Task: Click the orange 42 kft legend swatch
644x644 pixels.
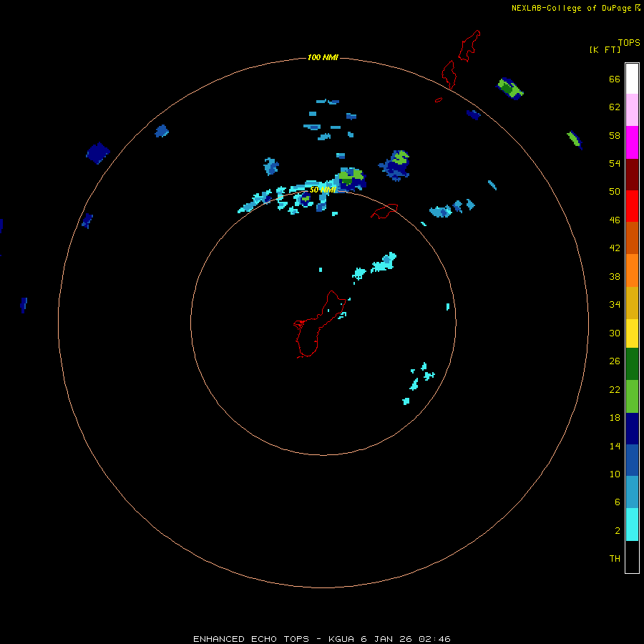Action: pos(632,270)
